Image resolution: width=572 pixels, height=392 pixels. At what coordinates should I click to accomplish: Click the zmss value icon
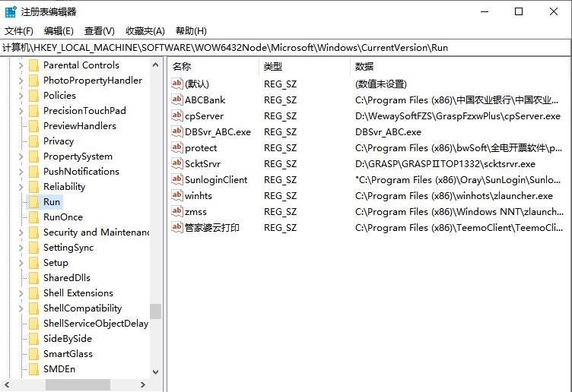[x=177, y=211]
